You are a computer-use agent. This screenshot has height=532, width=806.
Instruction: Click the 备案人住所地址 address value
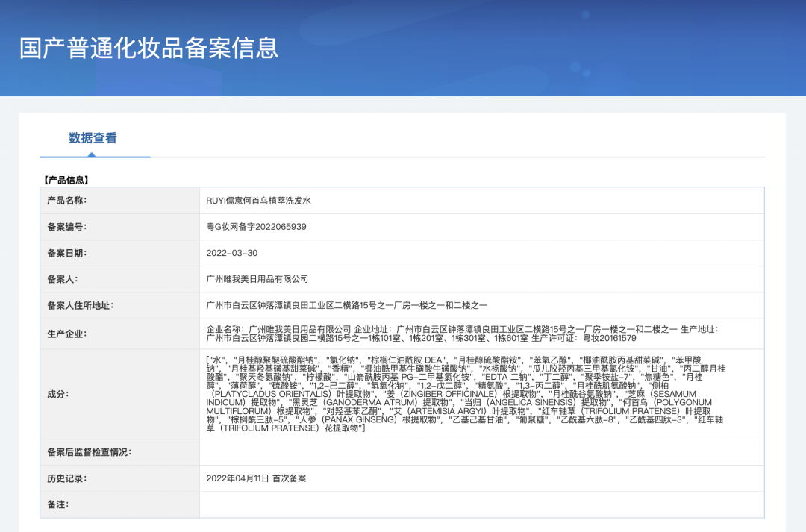[x=346, y=305]
